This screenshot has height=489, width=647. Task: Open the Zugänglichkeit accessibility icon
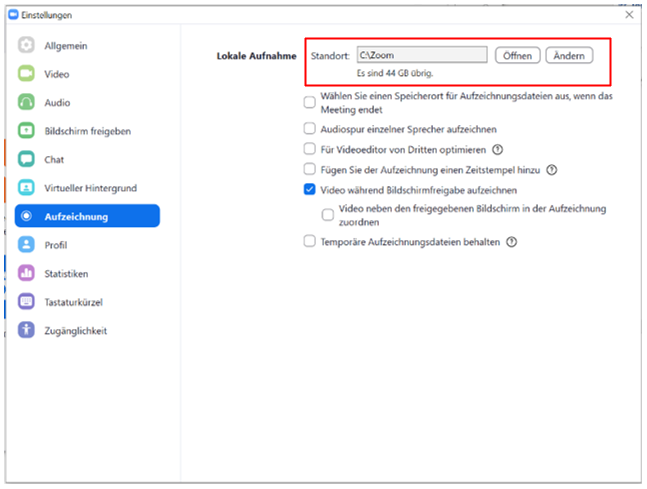[26, 330]
